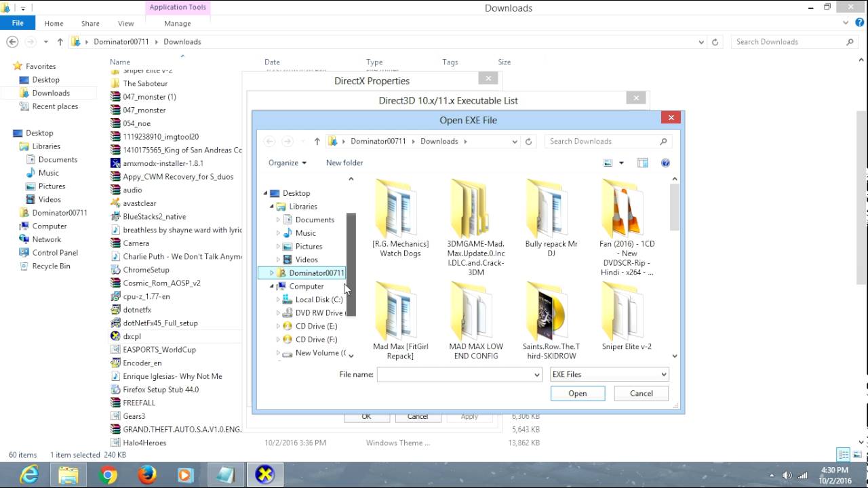Viewport: 868px width, 488px height.
Task: Expand Downloads Explorer address bar dropdown
Action: pyautogui.click(x=701, y=41)
